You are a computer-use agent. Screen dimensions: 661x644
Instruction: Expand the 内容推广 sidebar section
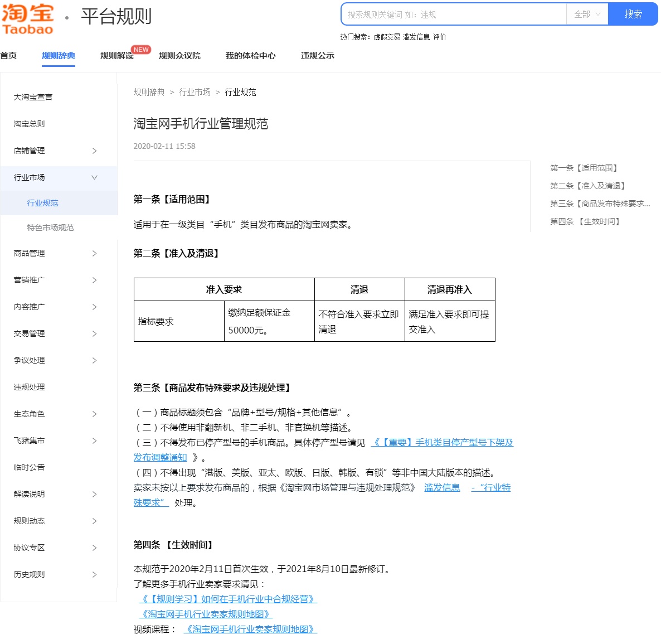(59, 307)
